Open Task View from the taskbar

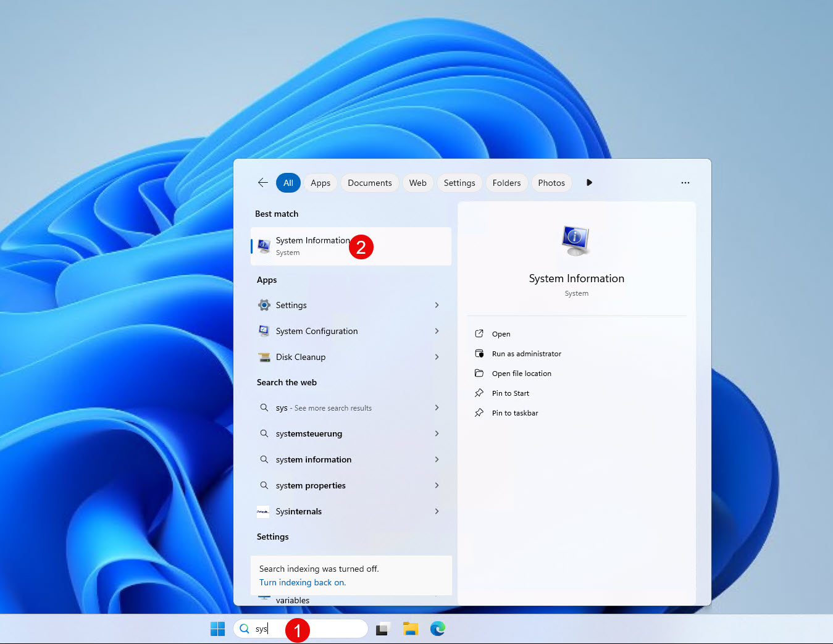click(383, 629)
